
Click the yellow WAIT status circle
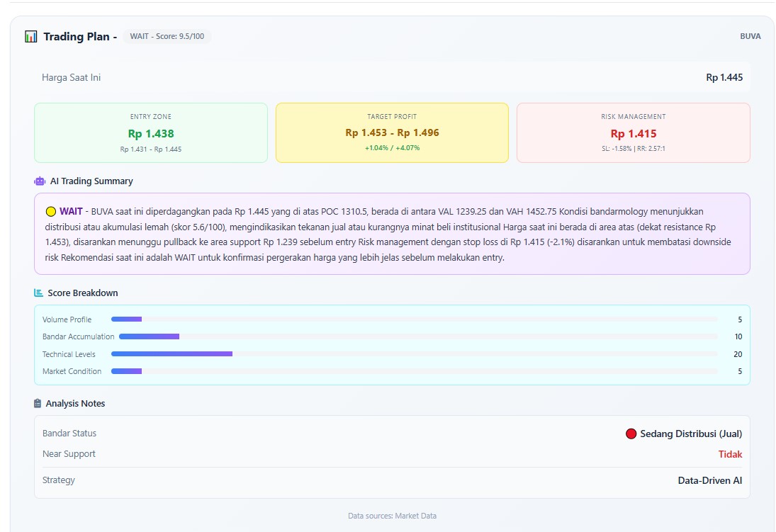click(51, 211)
